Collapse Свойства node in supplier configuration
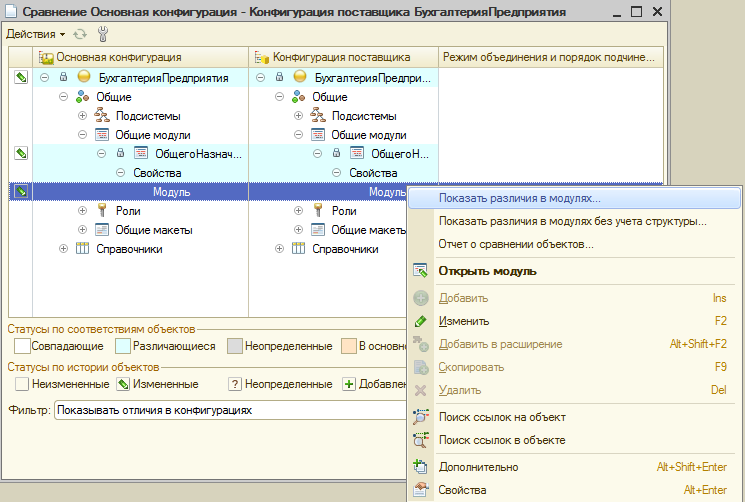The height and width of the screenshot is (502, 745). pyautogui.click(x=336, y=173)
